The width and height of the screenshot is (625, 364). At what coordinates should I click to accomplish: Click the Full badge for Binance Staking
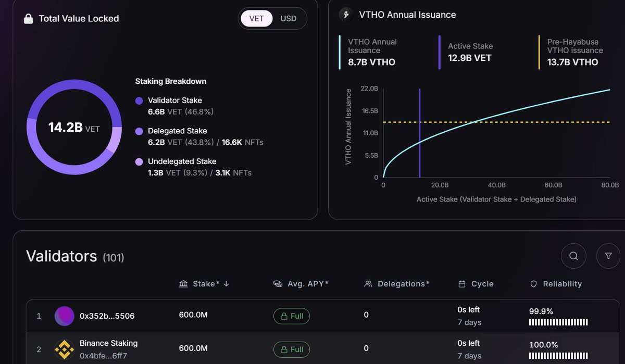click(292, 349)
